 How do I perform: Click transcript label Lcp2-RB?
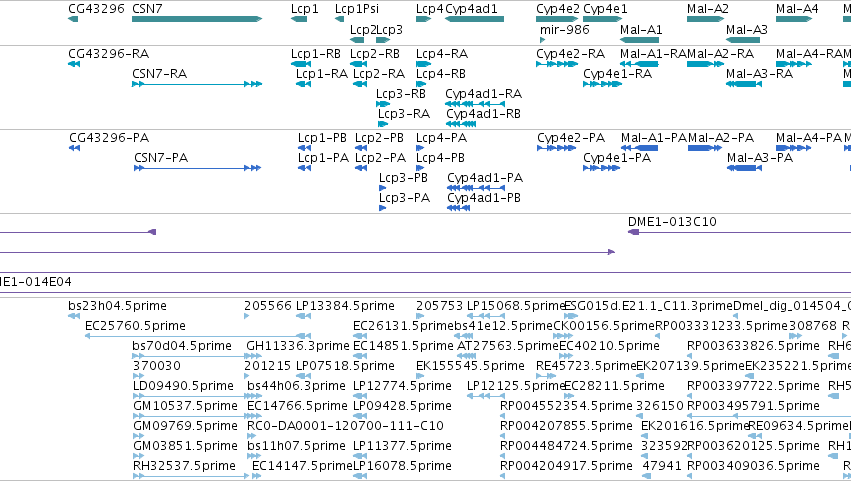tap(375, 53)
